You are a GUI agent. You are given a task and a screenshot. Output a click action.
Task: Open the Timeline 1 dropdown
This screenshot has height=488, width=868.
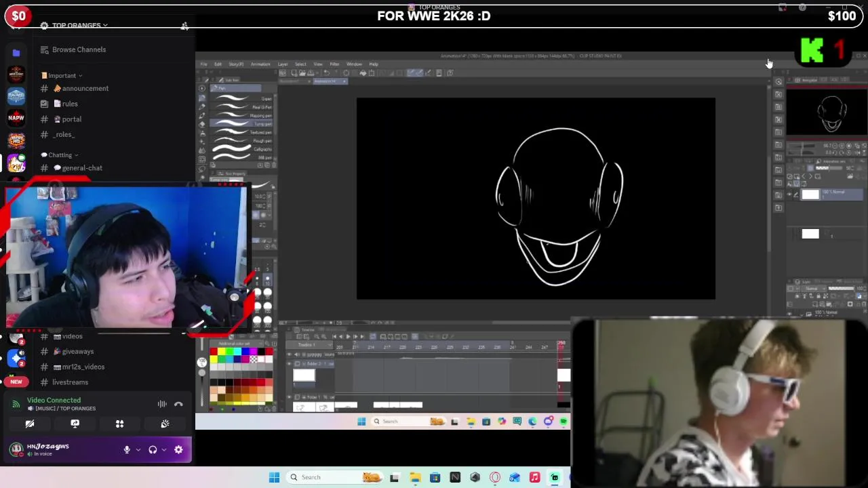309,345
